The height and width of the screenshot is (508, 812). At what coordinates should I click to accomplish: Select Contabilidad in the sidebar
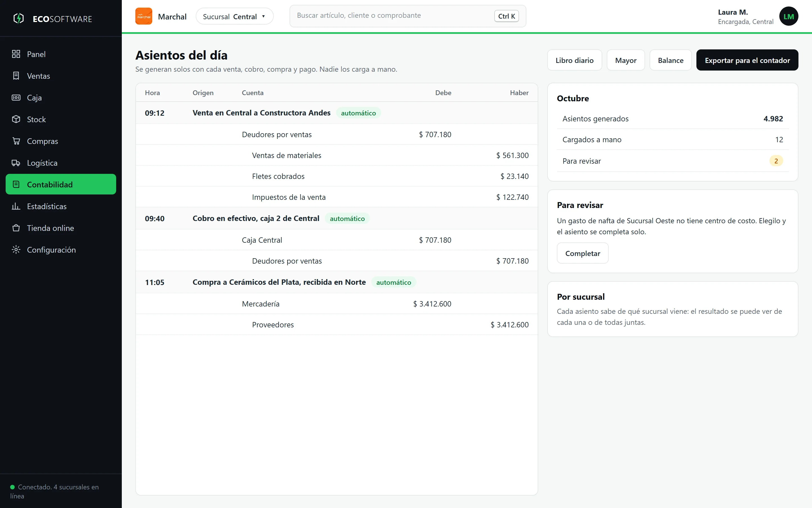61,184
